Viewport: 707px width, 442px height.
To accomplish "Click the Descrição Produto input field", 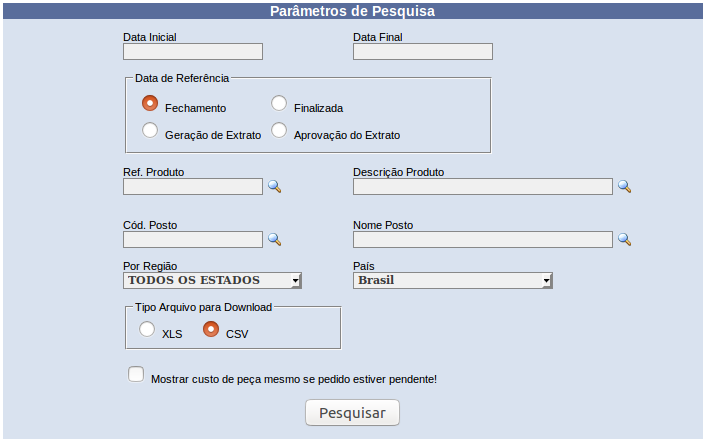I will (x=483, y=187).
